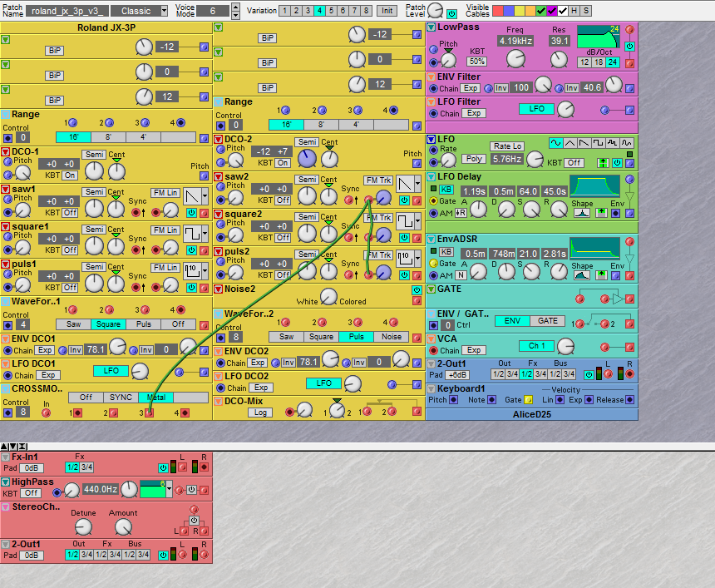Toggle square1 oscillator power icon
This screenshot has width=715, height=588.
(x=191, y=250)
